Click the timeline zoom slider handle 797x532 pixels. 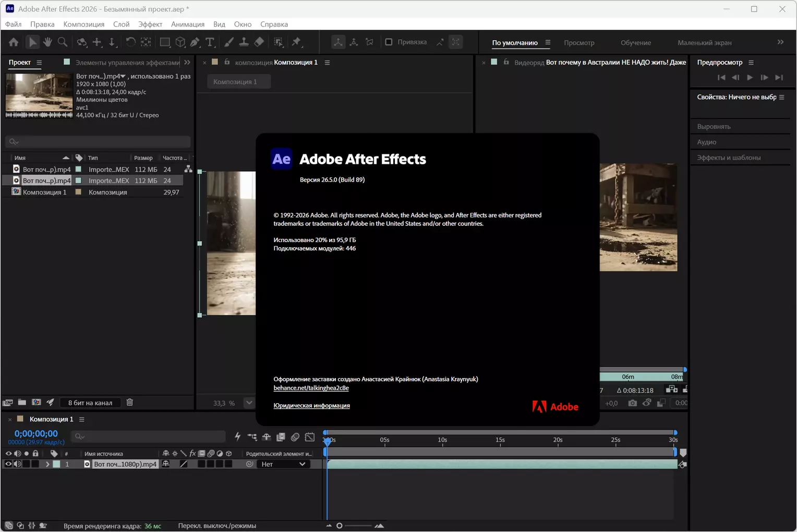point(340,526)
